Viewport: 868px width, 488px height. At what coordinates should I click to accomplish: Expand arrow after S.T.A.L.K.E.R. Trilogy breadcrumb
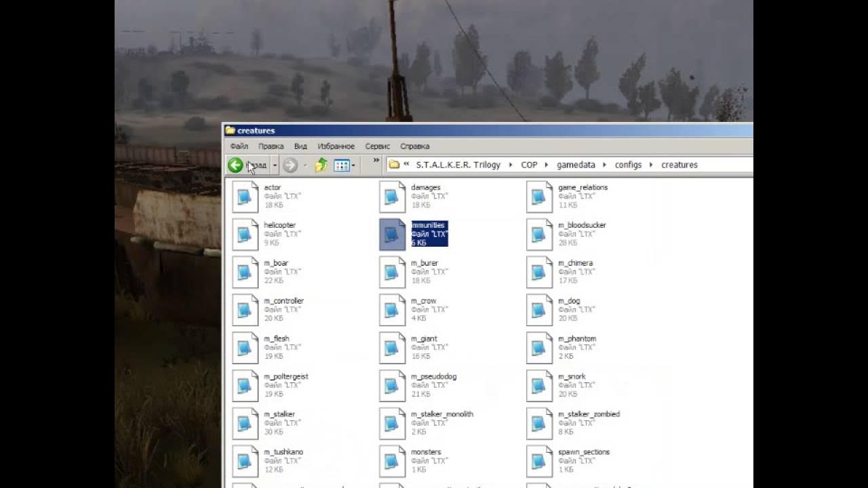(x=511, y=165)
